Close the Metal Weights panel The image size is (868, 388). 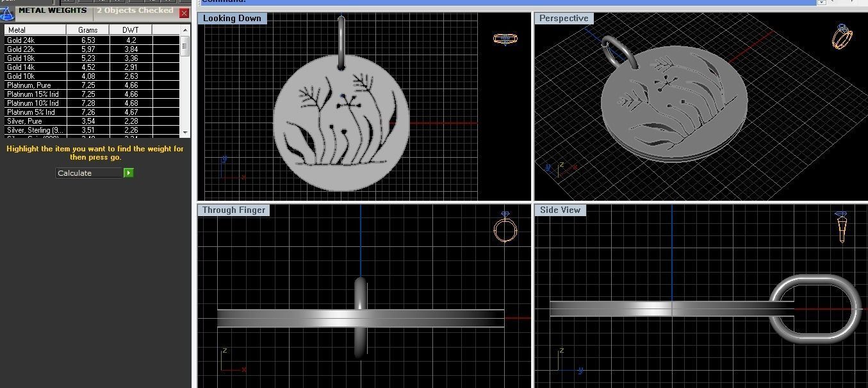click(184, 13)
